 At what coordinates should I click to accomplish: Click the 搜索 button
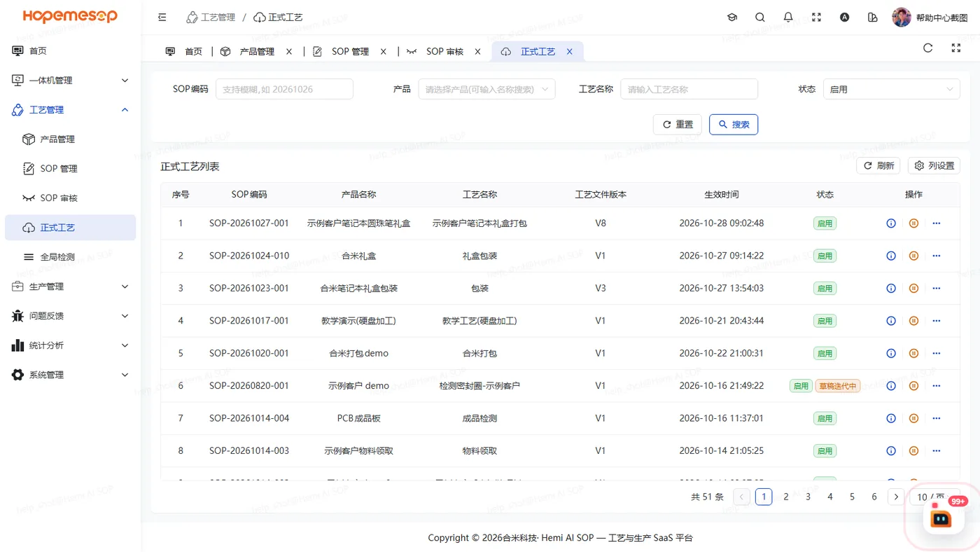[x=734, y=125]
